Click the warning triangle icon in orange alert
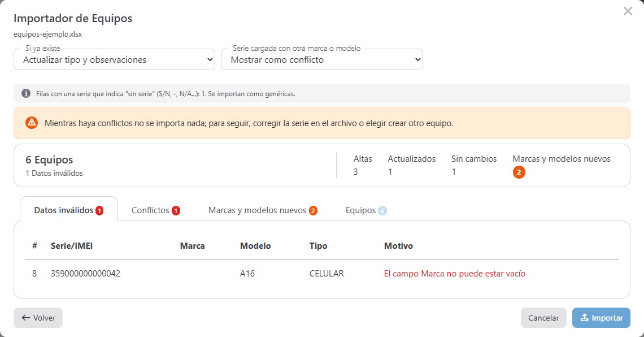644x337 pixels. (x=32, y=123)
